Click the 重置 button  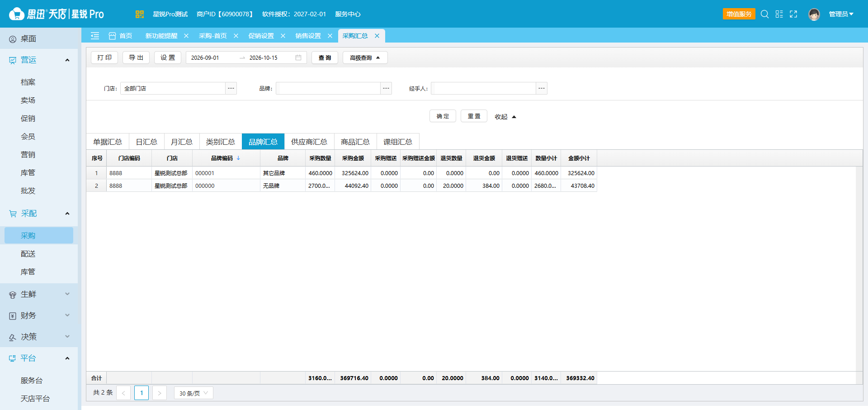click(x=474, y=116)
